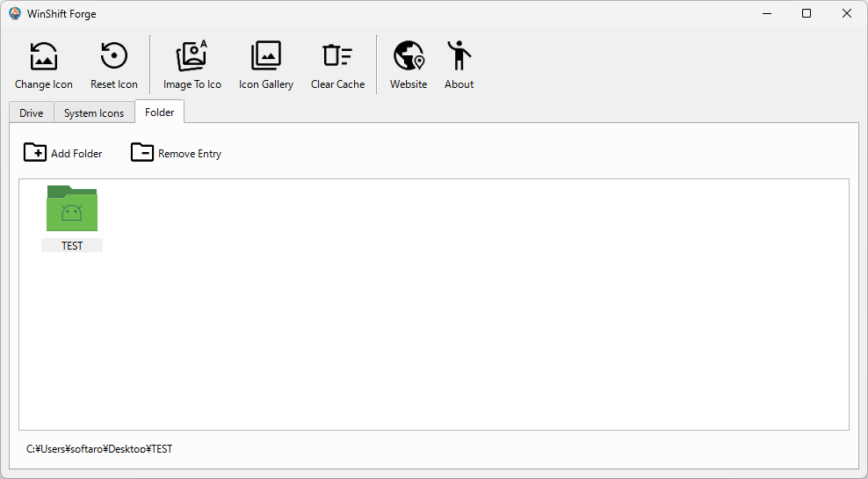Screen dimensions: 868x479
Task: Select the green Android folder thumbnail
Action: pos(72,209)
